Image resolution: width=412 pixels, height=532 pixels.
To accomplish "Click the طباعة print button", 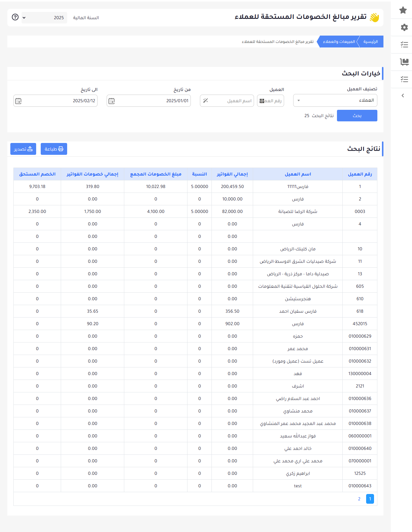I will pyautogui.click(x=54, y=149).
